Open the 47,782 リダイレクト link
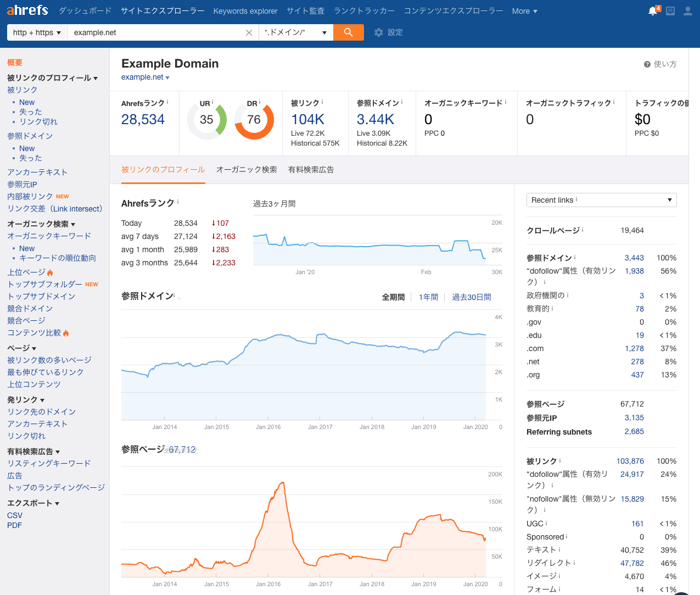This screenshot has width=700, height=595. point(632,563)
